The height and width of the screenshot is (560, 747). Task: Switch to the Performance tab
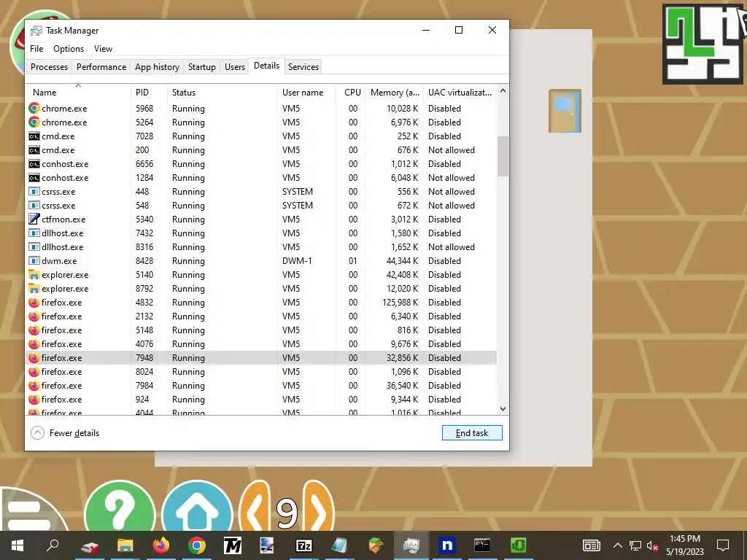point(101,66)
